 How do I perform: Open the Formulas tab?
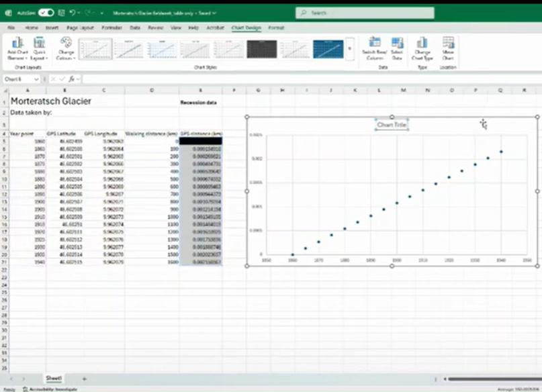pyautogui.click(x=111, y=28)
